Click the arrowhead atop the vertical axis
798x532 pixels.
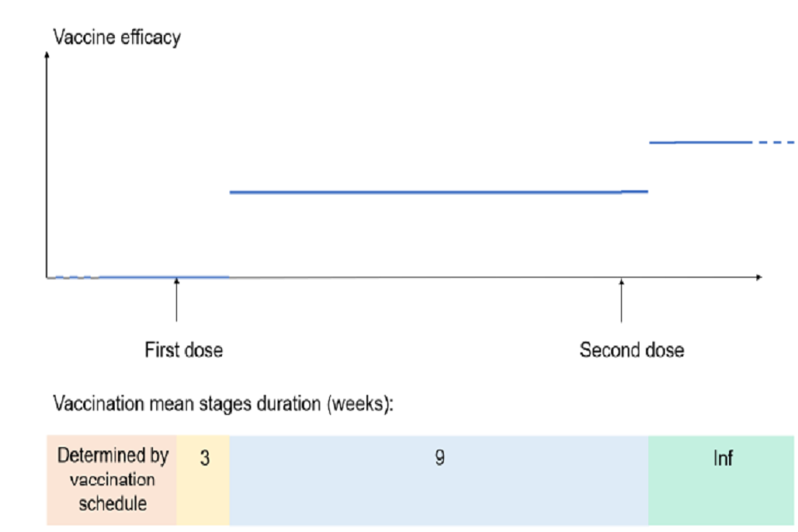point(47,57)
